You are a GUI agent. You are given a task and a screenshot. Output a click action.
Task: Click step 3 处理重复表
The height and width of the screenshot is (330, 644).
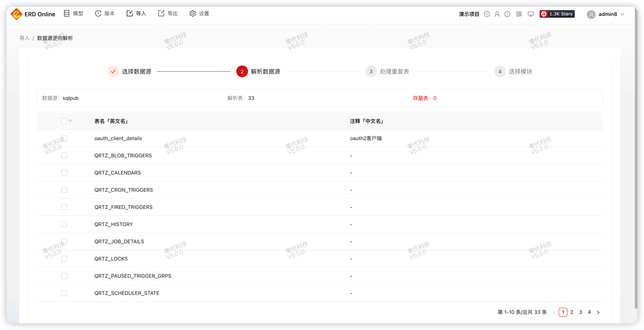[387, 72]
